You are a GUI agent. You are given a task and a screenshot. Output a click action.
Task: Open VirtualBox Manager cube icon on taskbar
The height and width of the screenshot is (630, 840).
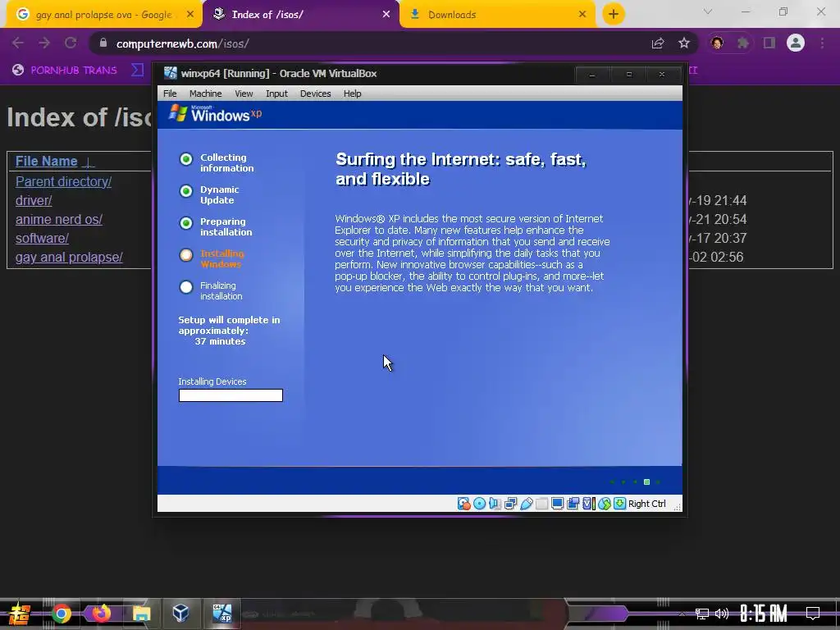(180, 613)
